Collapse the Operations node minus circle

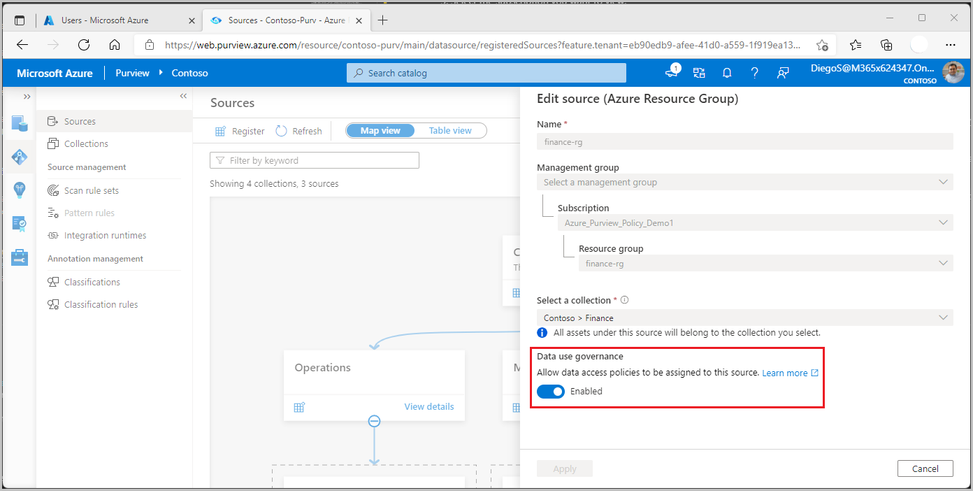click(x=374, y=421)
